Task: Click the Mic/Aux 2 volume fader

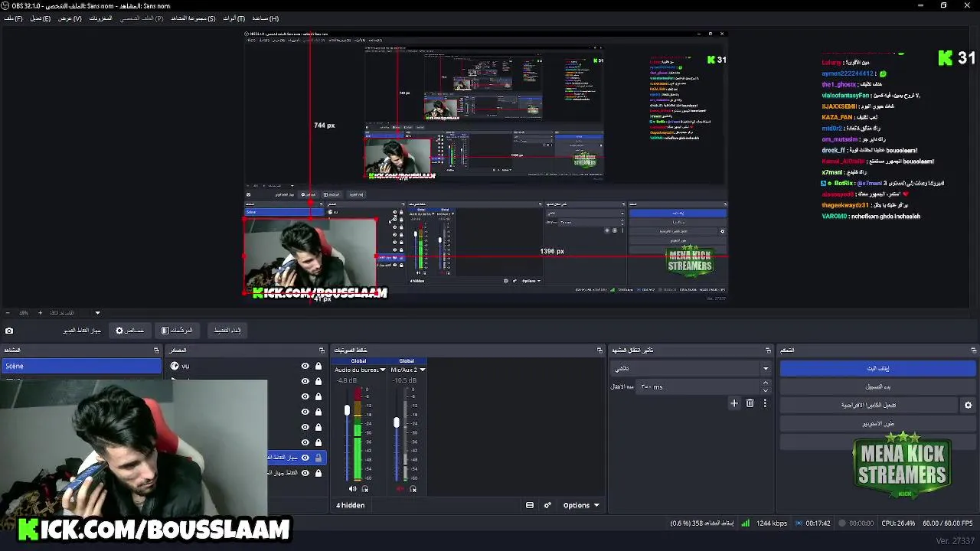Action: pyautogui.click(x=397, y=422)
